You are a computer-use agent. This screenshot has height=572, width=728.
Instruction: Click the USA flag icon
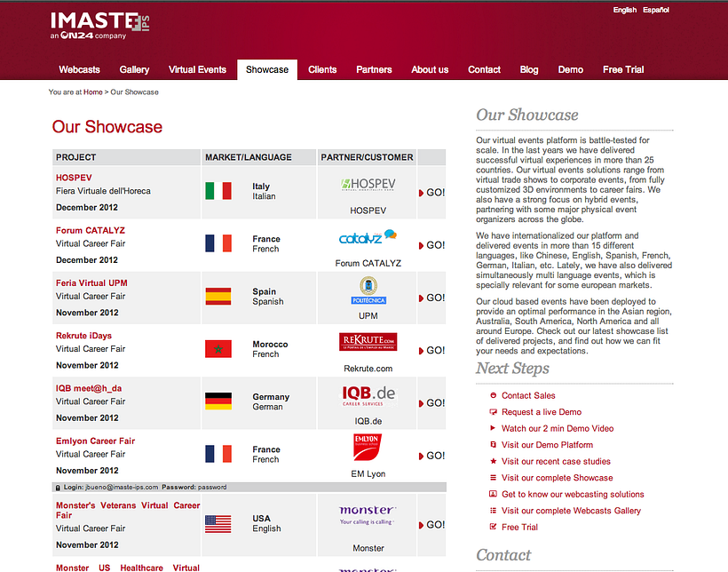[x=218, y=524]
